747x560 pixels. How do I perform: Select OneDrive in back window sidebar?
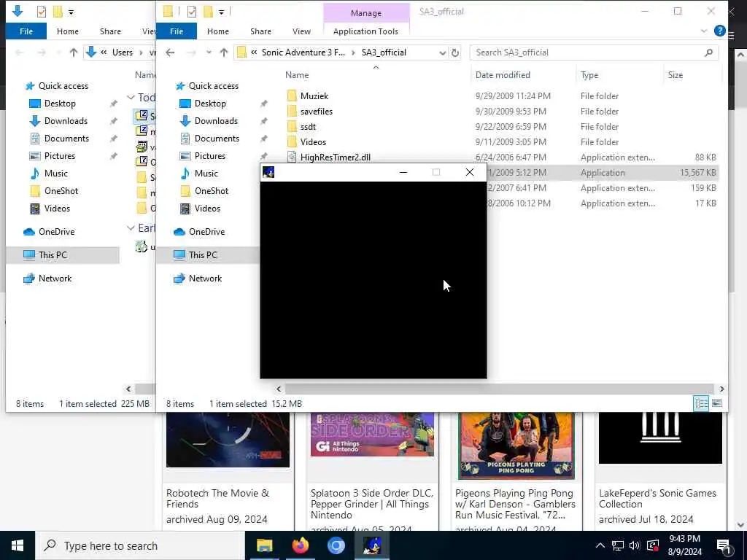point(56,232)
